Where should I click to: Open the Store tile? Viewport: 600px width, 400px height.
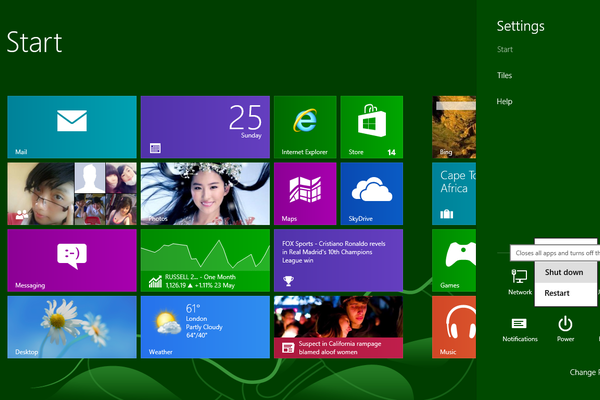pyautogui.click(x=372, y=127)
